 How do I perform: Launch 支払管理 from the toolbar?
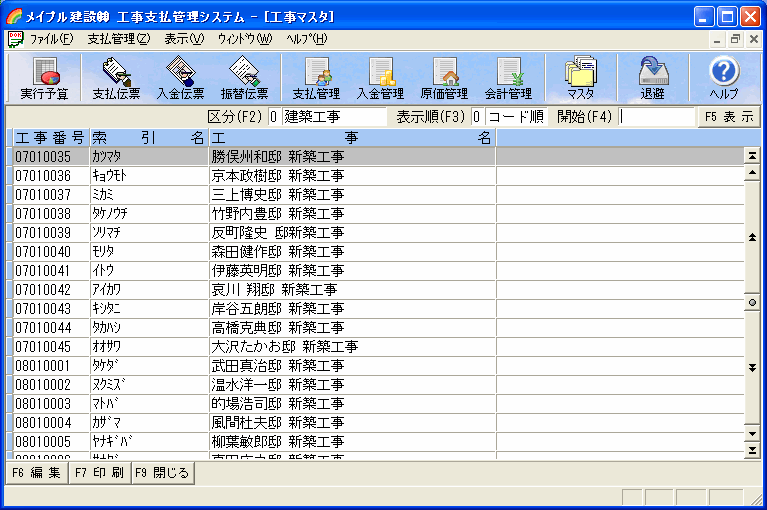tap(316, 78)
